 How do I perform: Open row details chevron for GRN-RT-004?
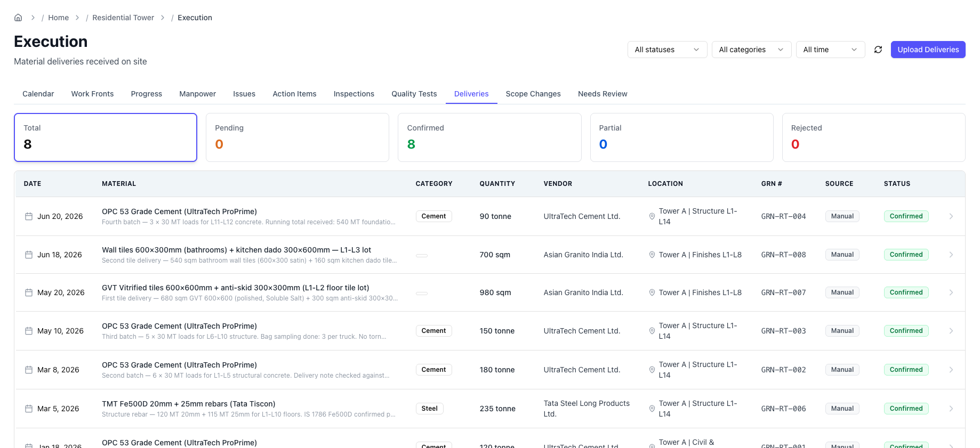[x=951, y=216]
